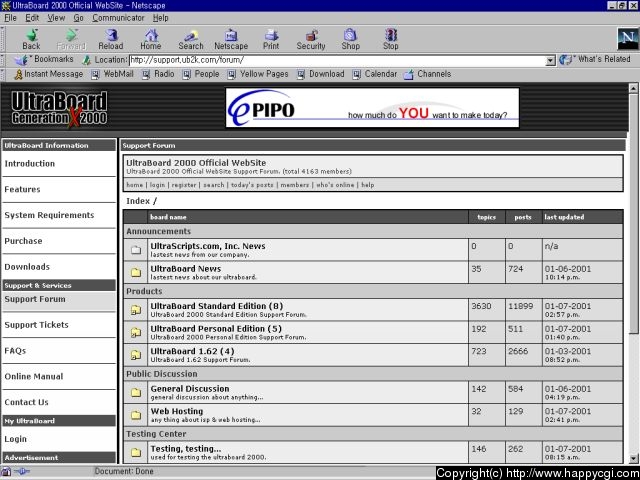Click the UltraBoard News folder icon
Screen dimensions: 640x480
tap(136, 272)
